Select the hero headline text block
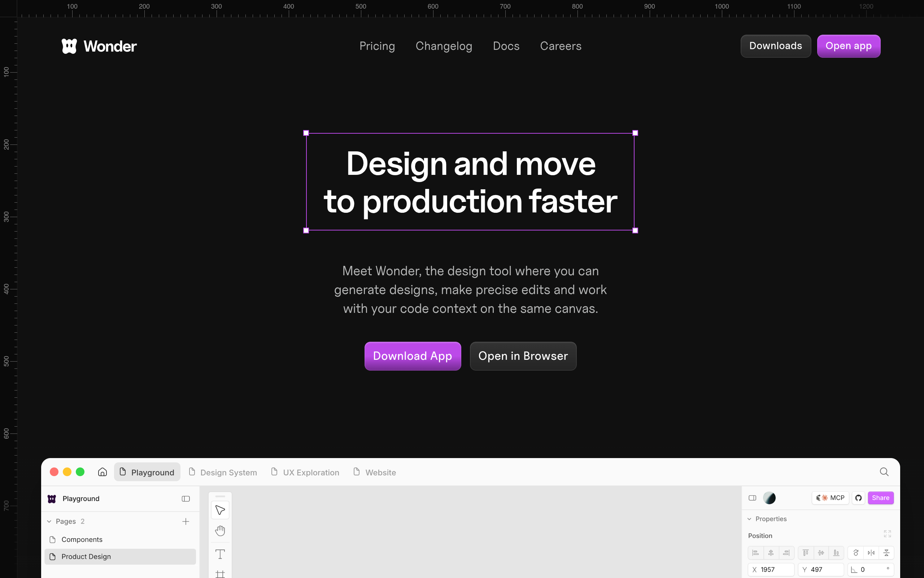 click(x=470, y=182)
